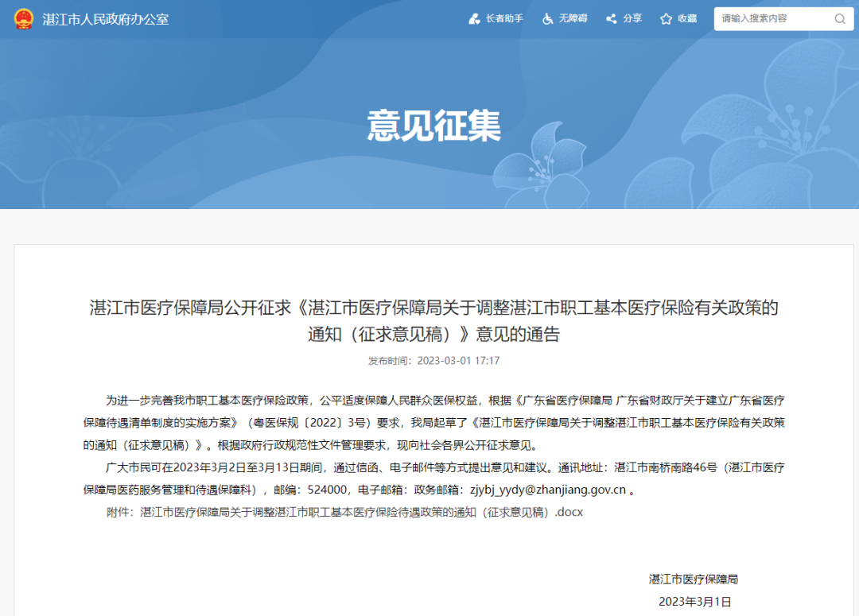Click the address text 湛江市南桥南路46号
Image resolution: width=859 pixels, height=616 pixels.
[x=666, y=467]
